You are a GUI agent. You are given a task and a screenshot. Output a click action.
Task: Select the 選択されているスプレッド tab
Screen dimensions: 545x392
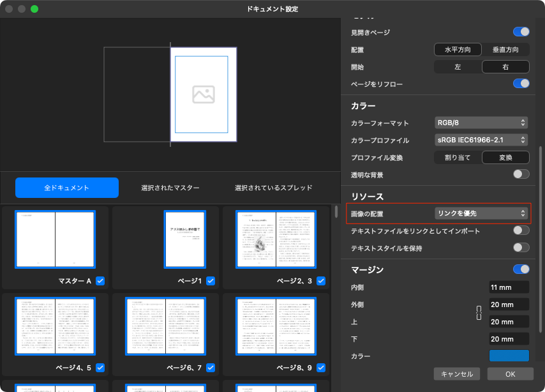click(x=273, y=188)
